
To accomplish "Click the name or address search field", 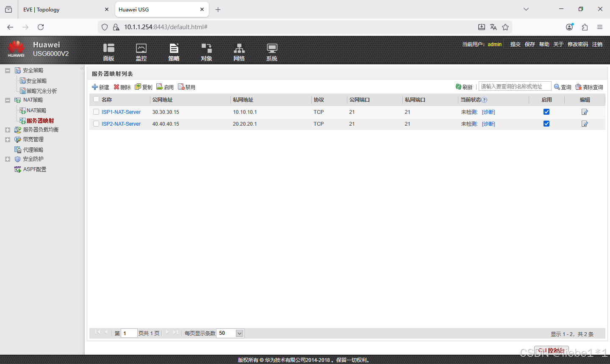I will [515, 86].
